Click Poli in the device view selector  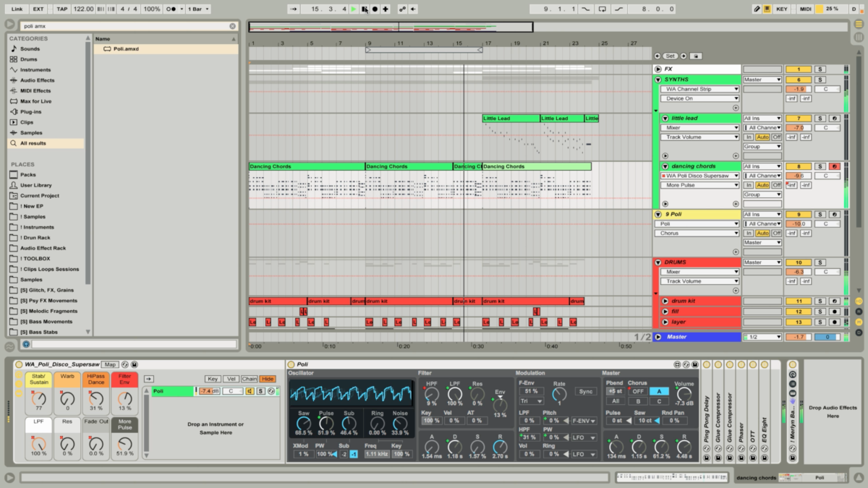click(820, 477)
